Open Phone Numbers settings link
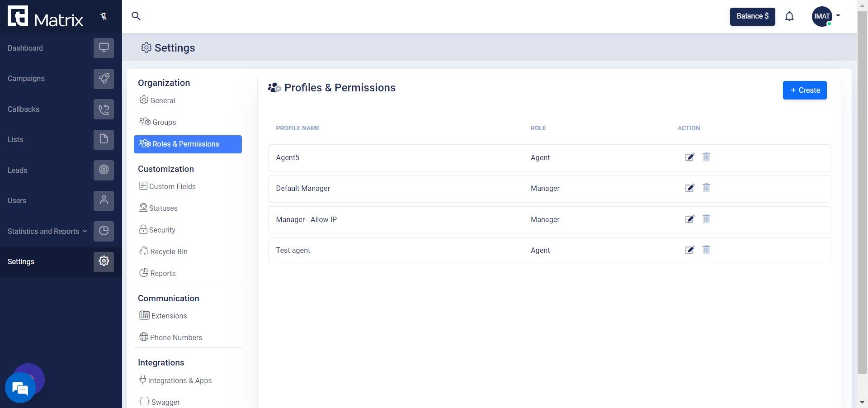The image size is (868, 408). [x=176, y=337]
